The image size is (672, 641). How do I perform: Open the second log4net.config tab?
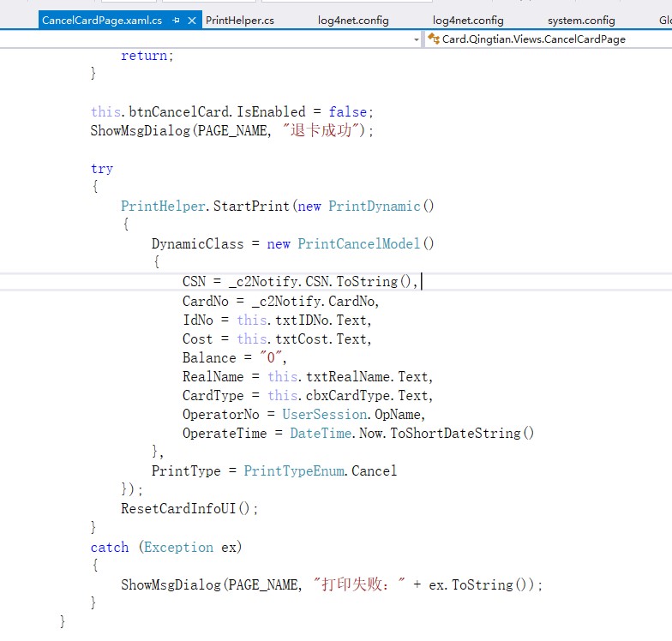[x=468, y=21]
